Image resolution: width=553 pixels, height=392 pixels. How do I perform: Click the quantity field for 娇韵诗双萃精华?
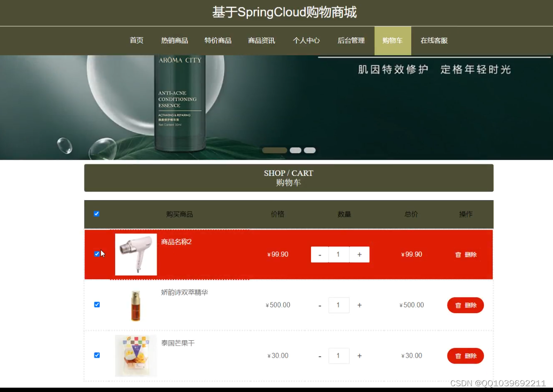pos(338,305)
